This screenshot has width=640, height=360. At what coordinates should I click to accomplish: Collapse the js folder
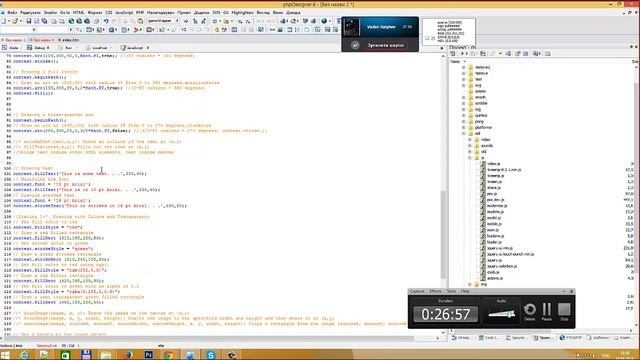tap(470, 158)
